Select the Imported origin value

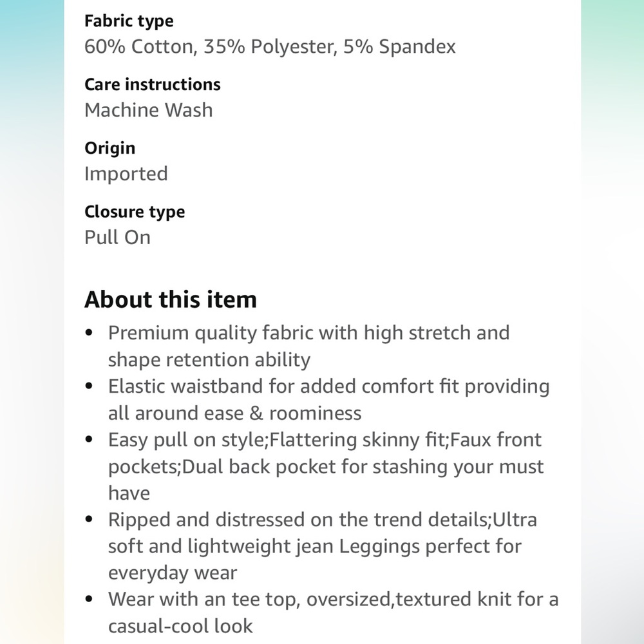126,174
